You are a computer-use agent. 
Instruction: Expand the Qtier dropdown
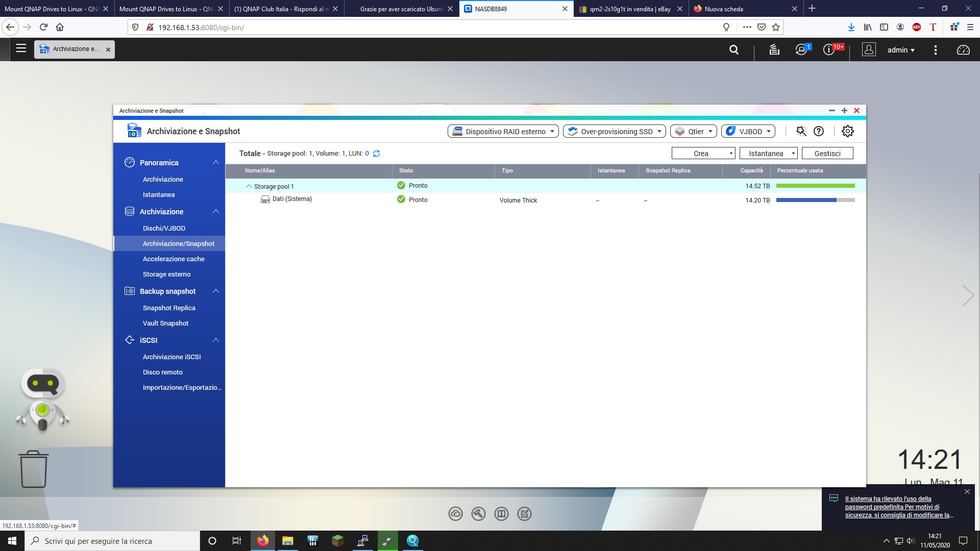(x=693, y=131)
